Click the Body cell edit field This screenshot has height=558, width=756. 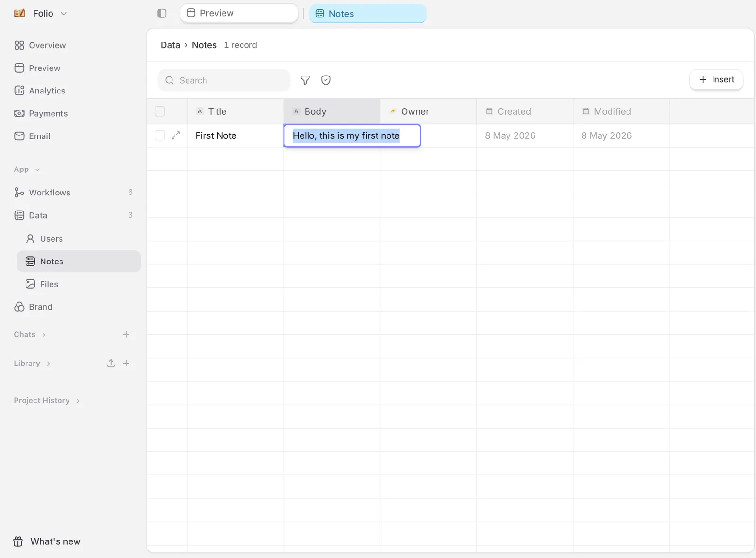[352, 135]
